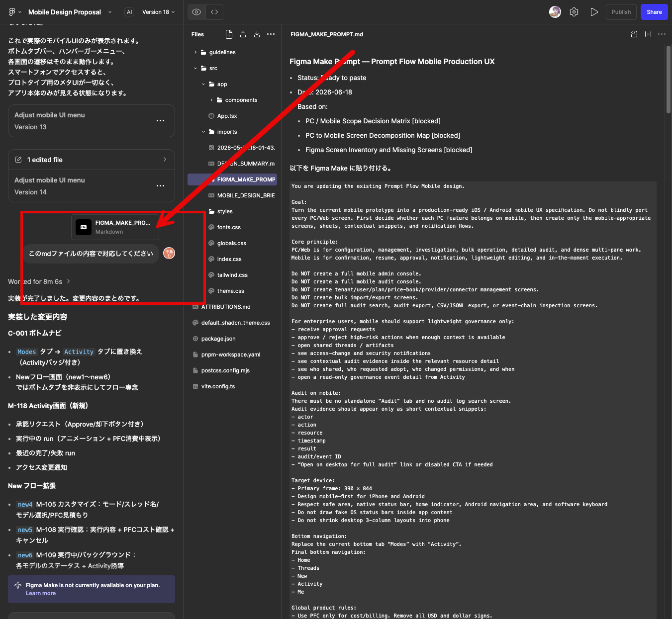
Task: Click the edit icon beside 1 edited file
Action: [18, 160]
